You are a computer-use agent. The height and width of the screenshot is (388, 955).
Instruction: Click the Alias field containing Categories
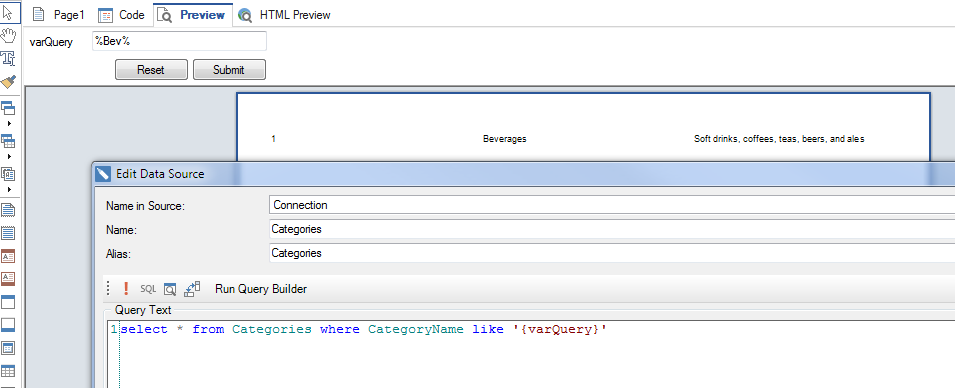(611, 253)
